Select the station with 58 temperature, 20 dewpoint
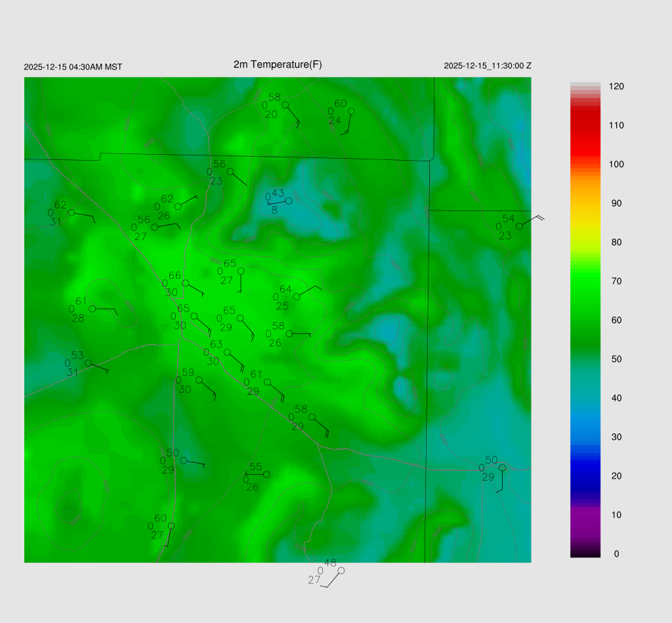This screenshot has width=672, height=623. (x=285, y=105)
